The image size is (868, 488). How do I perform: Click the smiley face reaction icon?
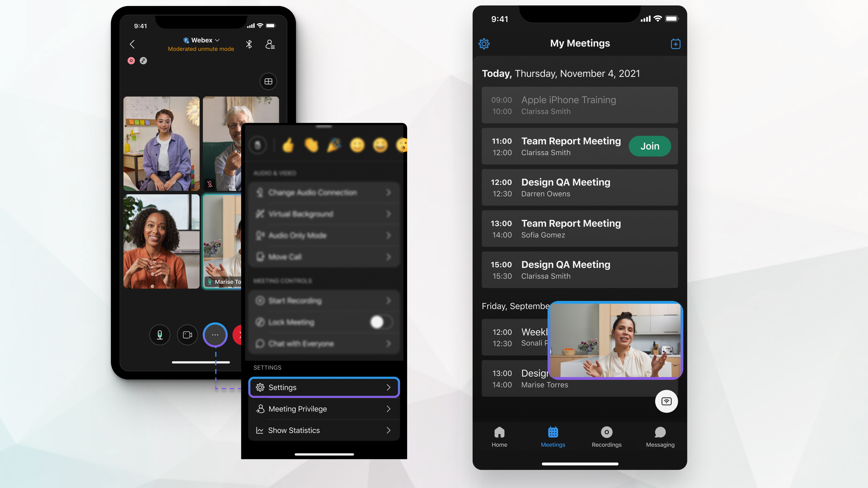point(357,144)
